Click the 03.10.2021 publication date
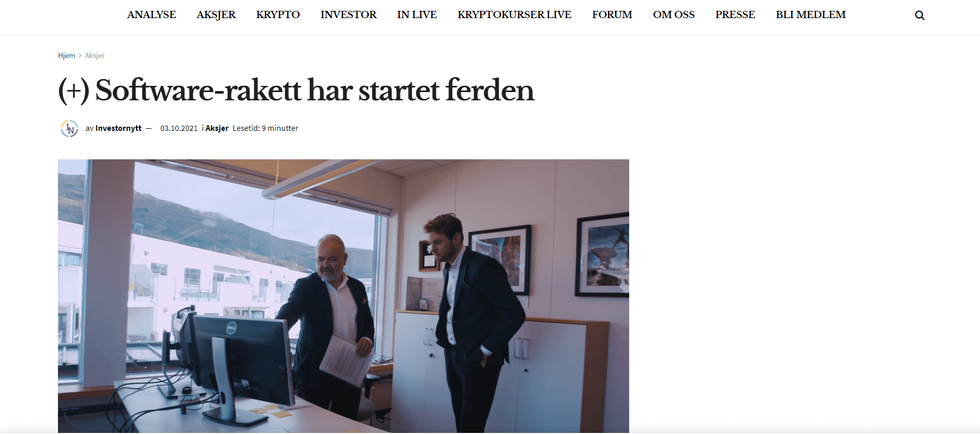This screenshot has width=980, height=434. point(179,128)
